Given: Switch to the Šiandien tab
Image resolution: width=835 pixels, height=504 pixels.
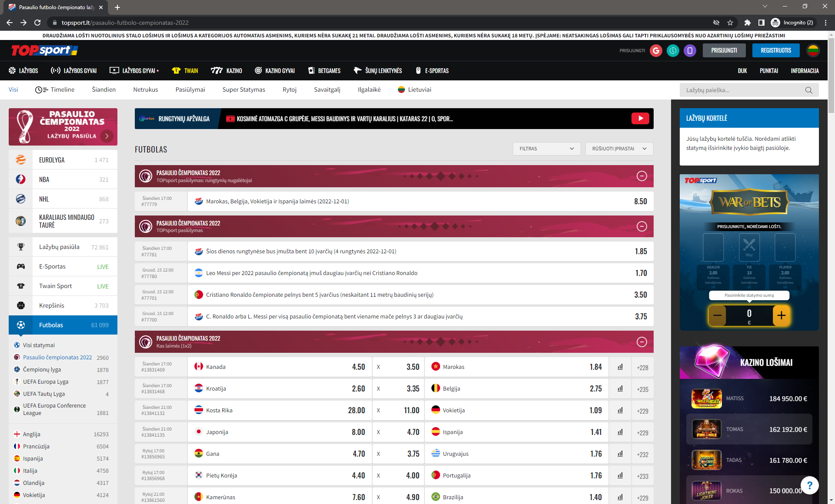Looking at the screenshot, I should tap(104, 90).
